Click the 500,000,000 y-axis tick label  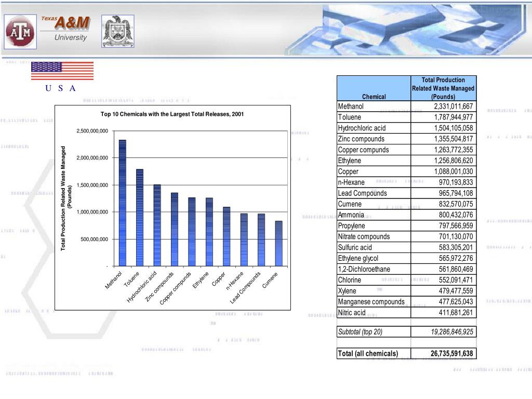point(95,239)
